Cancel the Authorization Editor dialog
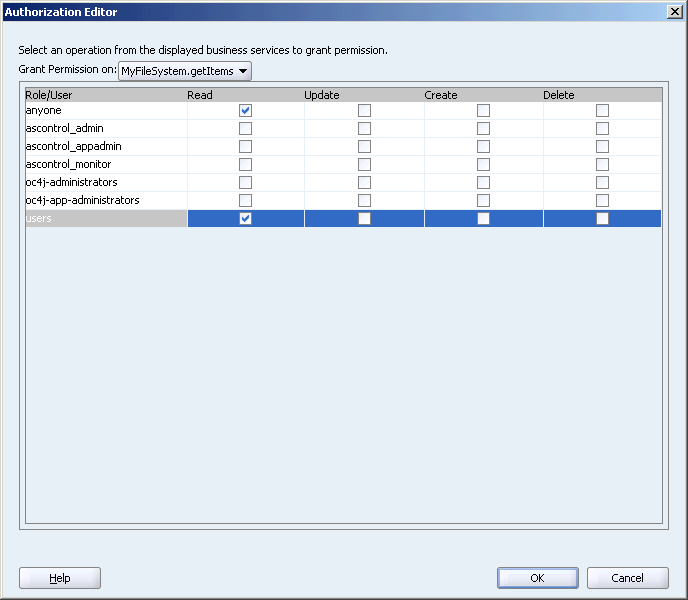 pos(627,578)
